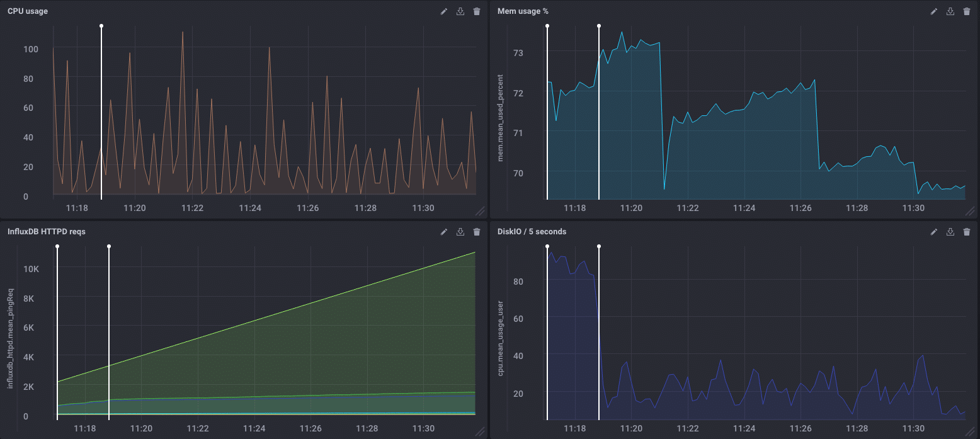Edit the InfluxDB HTTPD reqs panel

coord(444,232)
